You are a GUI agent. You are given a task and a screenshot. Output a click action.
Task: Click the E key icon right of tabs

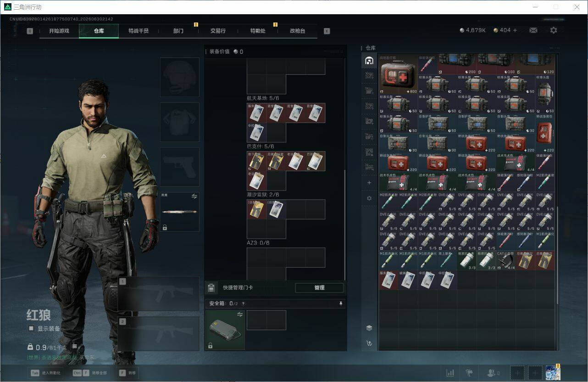[x=327, y=31]
